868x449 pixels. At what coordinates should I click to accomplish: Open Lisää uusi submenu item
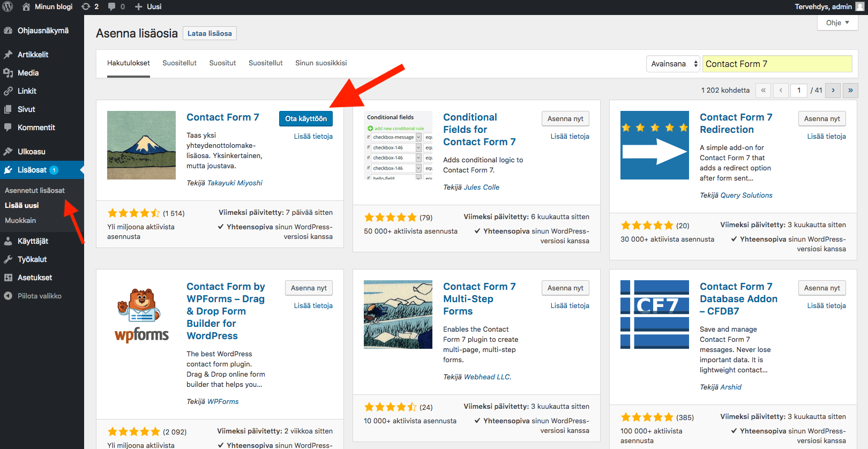click(22, 205)
